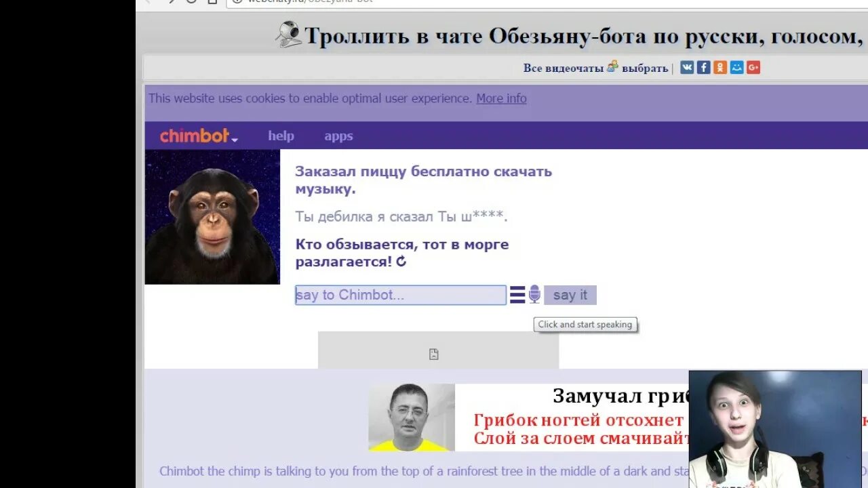Focus the say to Chimbot input

[401, 295]
